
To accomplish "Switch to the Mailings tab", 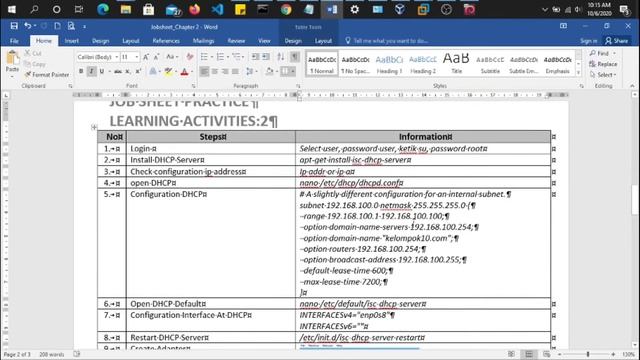I will (203, 41).
